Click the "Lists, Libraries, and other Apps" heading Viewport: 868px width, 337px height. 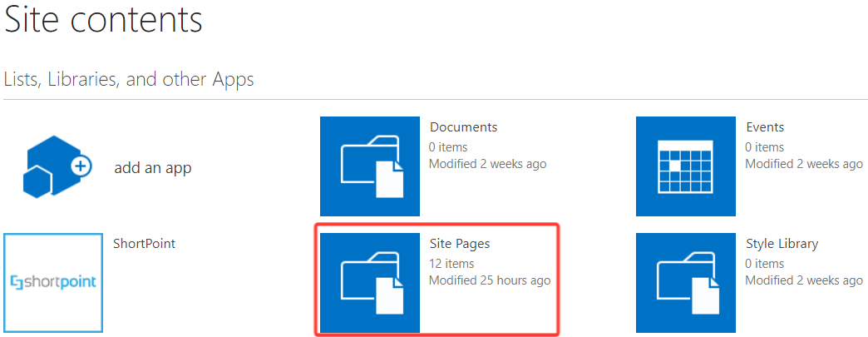129,80
